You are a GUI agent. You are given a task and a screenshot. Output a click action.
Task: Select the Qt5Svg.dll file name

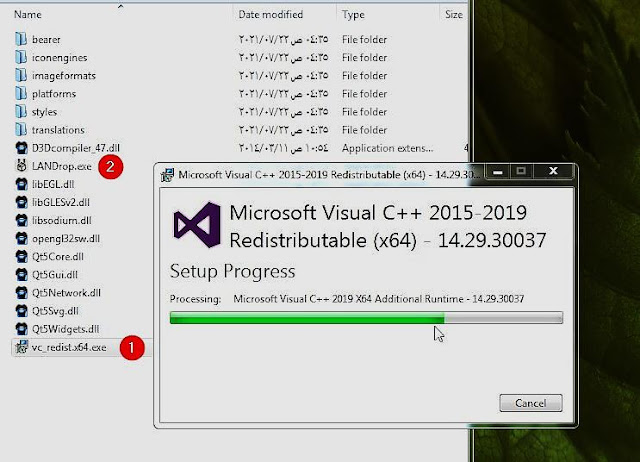point(55,311)
